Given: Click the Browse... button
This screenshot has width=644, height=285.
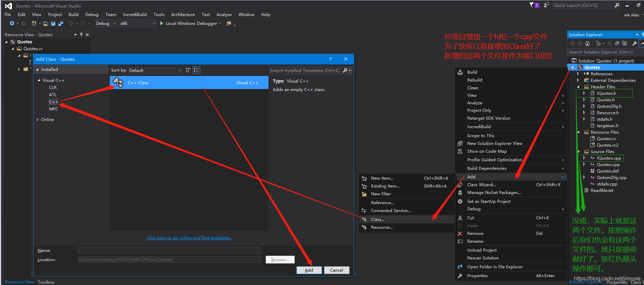Looking at the screenshot, I should pyautogui.click(x=280, y=260).
